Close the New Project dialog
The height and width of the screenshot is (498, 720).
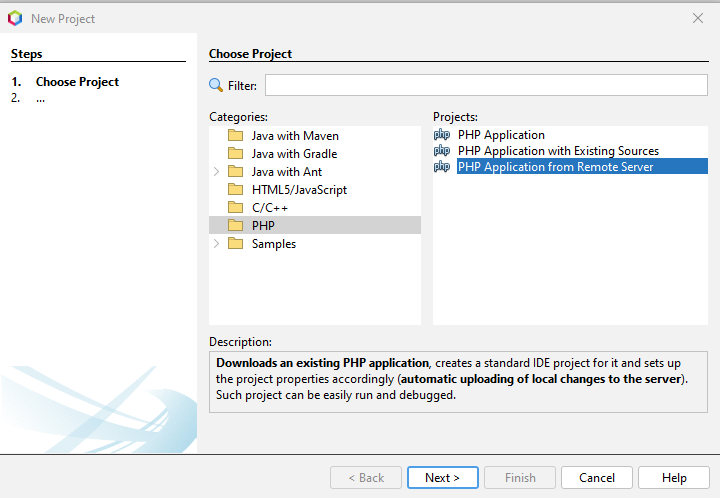pyautogui.click(x=697, y=18)
